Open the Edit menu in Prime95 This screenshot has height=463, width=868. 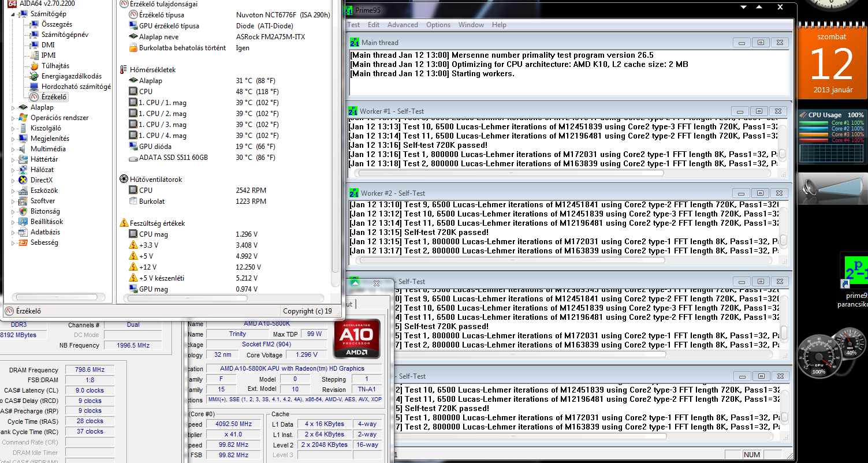coord(374,25)
